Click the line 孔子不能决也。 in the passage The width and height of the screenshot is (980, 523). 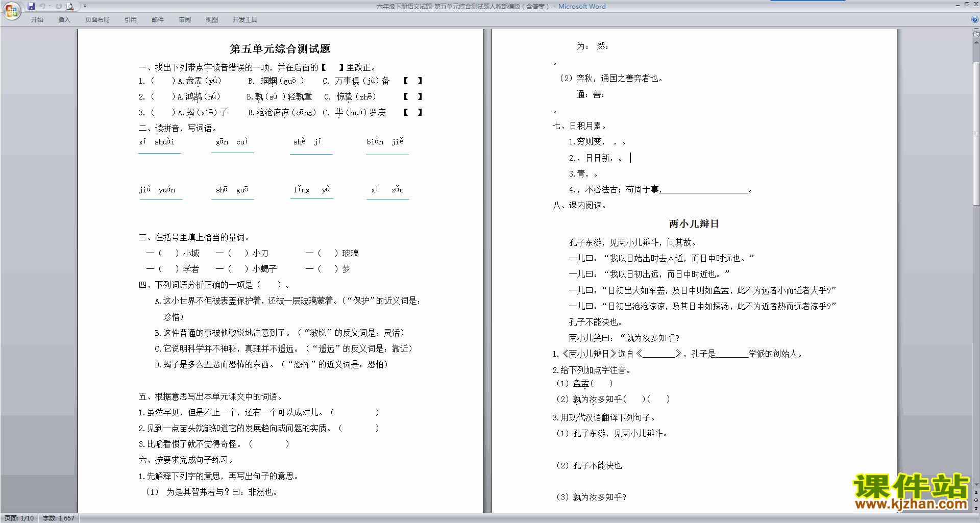(x=596, y=322)
